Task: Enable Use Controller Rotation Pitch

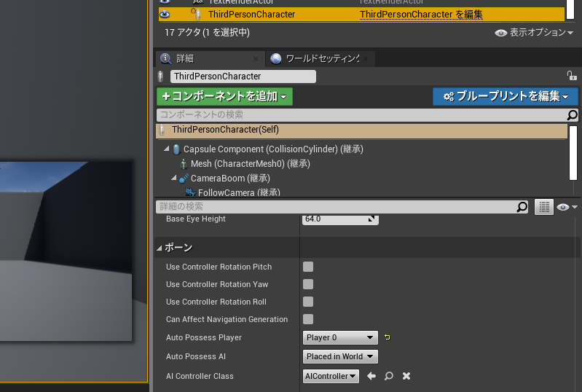Action: (308, 267)
